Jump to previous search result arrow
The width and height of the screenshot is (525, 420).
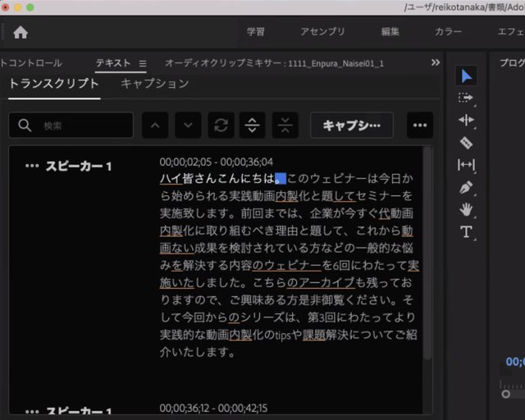pyautogui.click(x=156, y=126)
